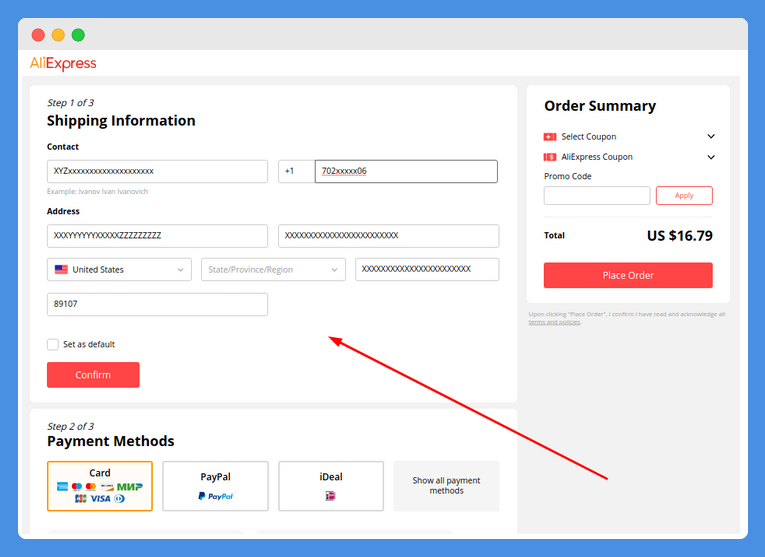Tick the Set as default checkbox
The width and height of the screenshot is (765, 557).
[53, 344]
